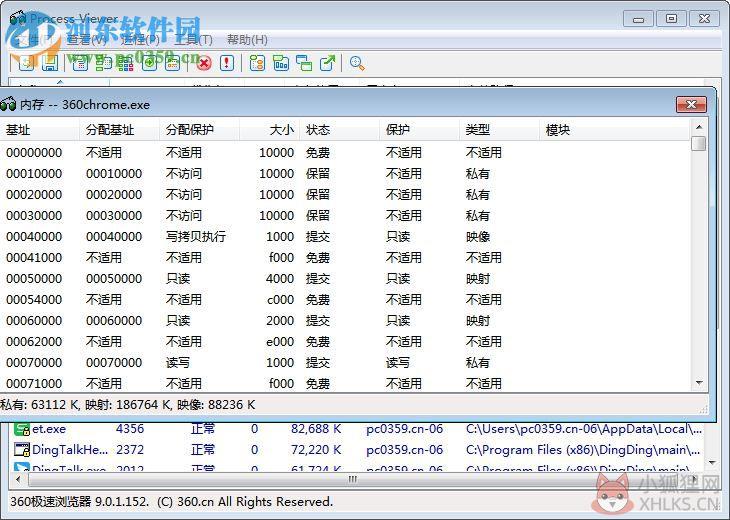Viewport: 730px width, 520px height.
Task: Select the row with base address 00000000
Action: pyautogui.click(x=345, y=153)
